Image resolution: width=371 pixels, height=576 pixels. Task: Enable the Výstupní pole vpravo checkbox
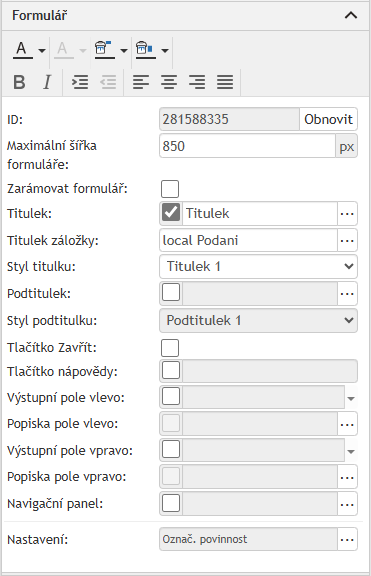click(171, 449)
